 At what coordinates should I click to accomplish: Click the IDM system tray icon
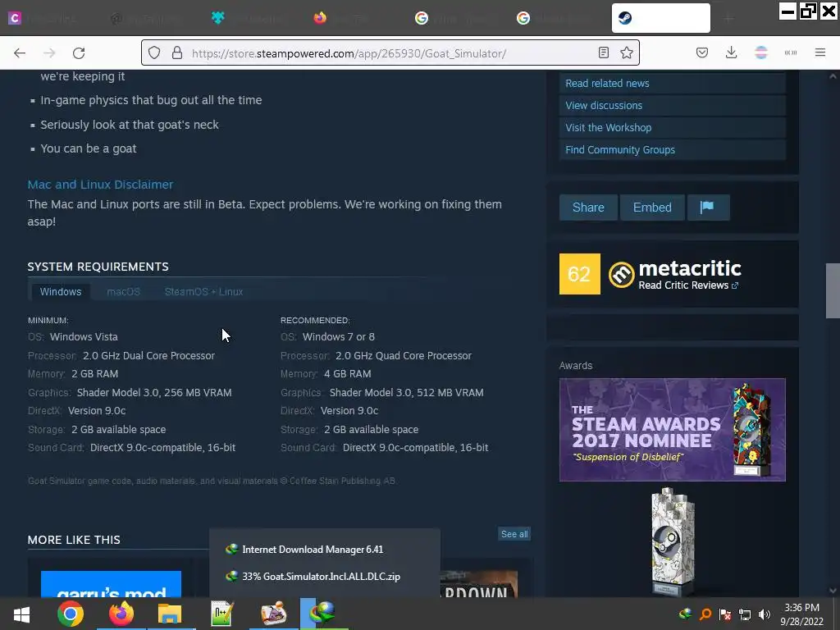coord(685,614)
